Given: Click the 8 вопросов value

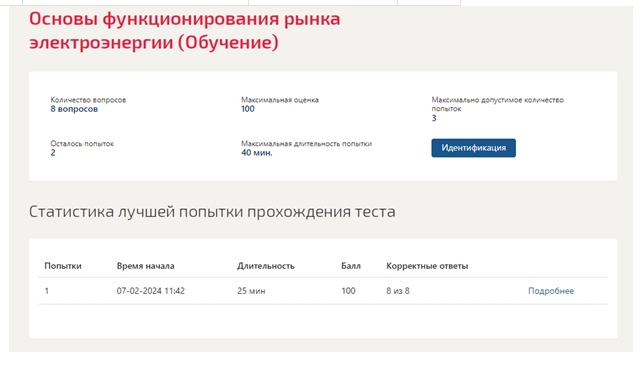Looking at the screenshot, I should point(74,109).
